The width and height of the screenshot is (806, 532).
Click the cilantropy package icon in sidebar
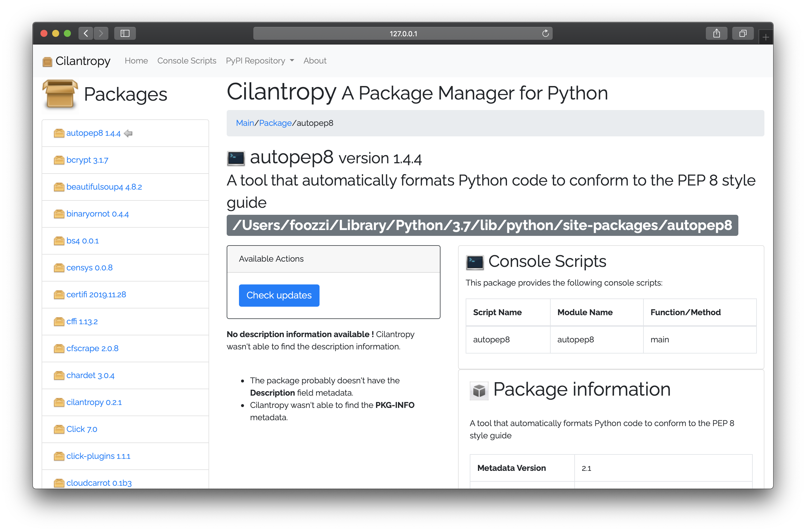click(x=58, y=402)
